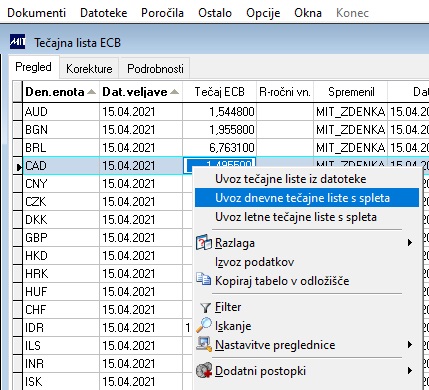Click the Spremenil column header

[350, 92]
